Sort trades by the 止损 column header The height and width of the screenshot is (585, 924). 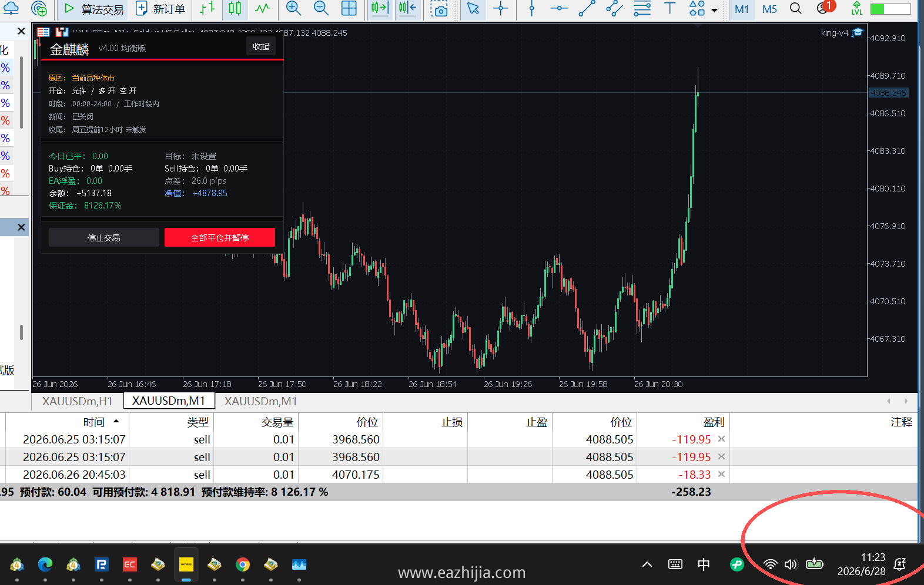pyautogui.click(x=452, y=422)
